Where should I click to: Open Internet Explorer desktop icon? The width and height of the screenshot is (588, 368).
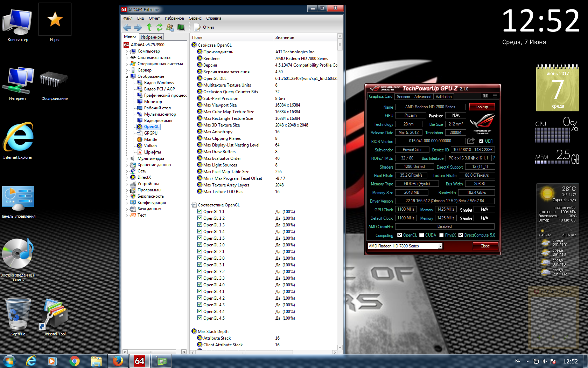pyautogui.click(x=18, y=140)
